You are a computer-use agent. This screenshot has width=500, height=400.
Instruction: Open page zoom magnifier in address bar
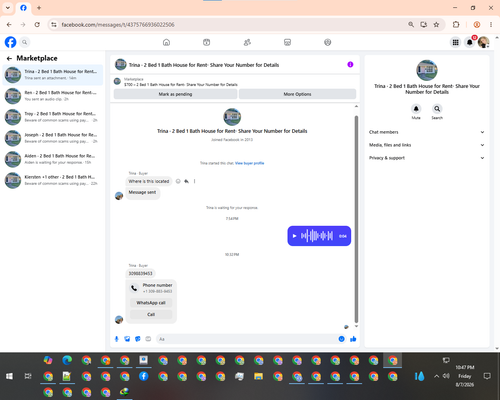411,25
